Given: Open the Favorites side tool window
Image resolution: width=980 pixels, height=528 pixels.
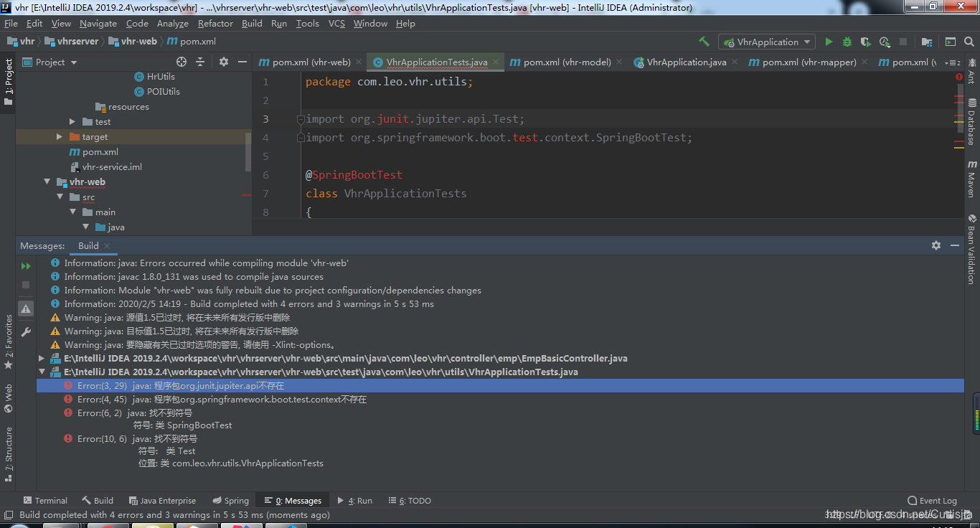Looking at the screenshot, I should click(x=9, y=342).
